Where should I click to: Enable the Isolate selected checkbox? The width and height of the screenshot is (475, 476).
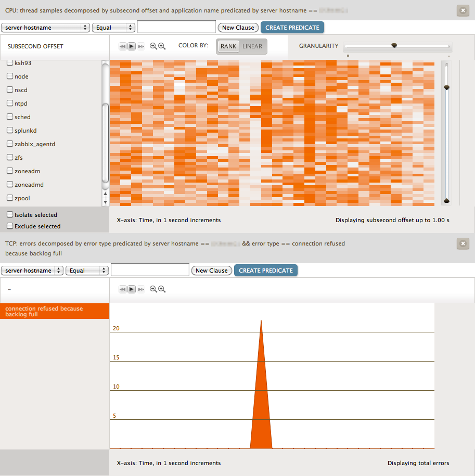coord(10,214)
